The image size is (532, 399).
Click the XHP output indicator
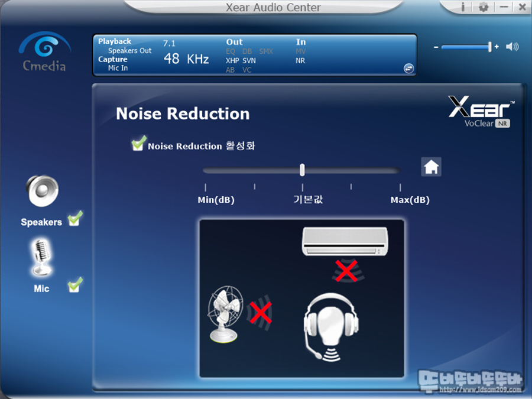[x=232, y=61]
